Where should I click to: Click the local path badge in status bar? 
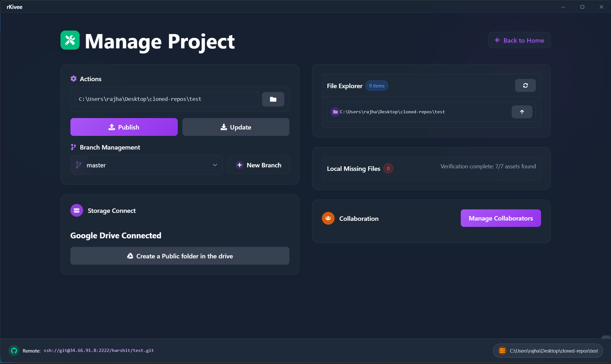548,351
